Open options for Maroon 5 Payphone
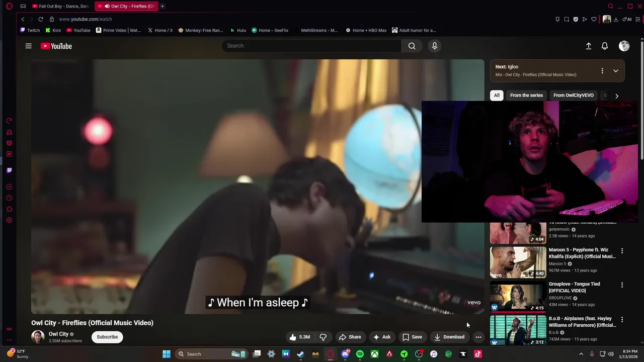644x362 pixels. click(622, 250)
